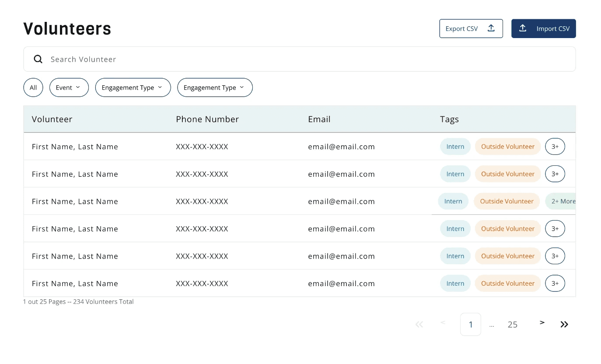Screen dimensions: 601x364
Task: Click the upload icon inside Import CSV
Action: 523,28
